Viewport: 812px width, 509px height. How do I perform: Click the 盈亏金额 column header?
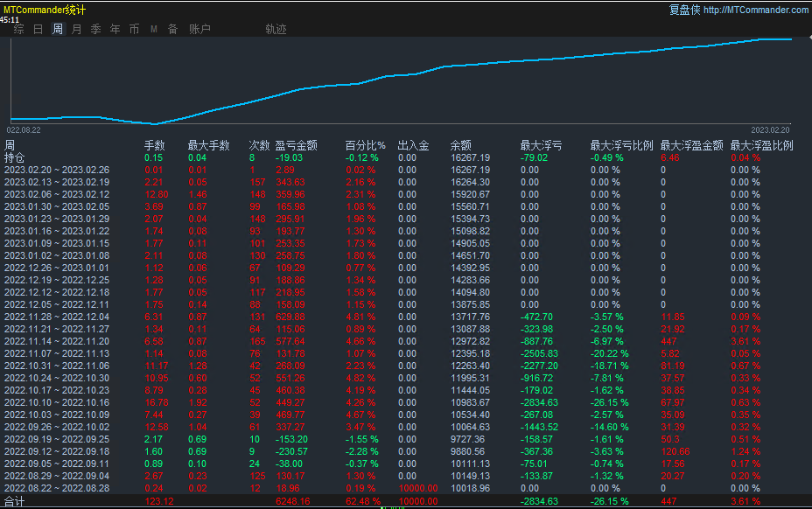point(296,145)
